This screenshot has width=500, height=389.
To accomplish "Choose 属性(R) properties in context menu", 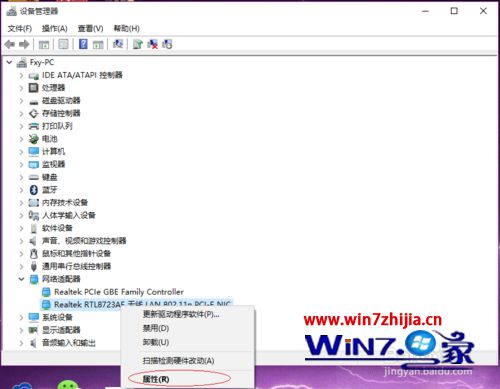I will [x=188, y=379].
